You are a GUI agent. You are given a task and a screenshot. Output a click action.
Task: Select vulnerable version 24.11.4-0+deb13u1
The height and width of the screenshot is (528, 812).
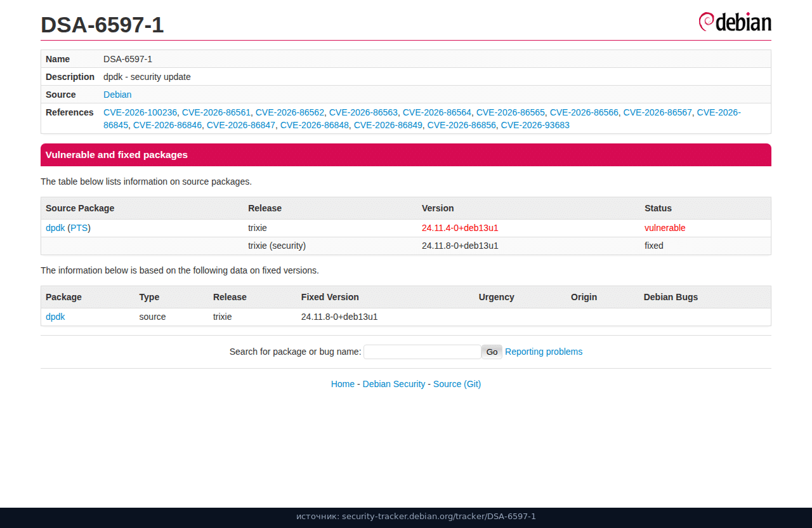pyautogui.click(x=460, y=228)
